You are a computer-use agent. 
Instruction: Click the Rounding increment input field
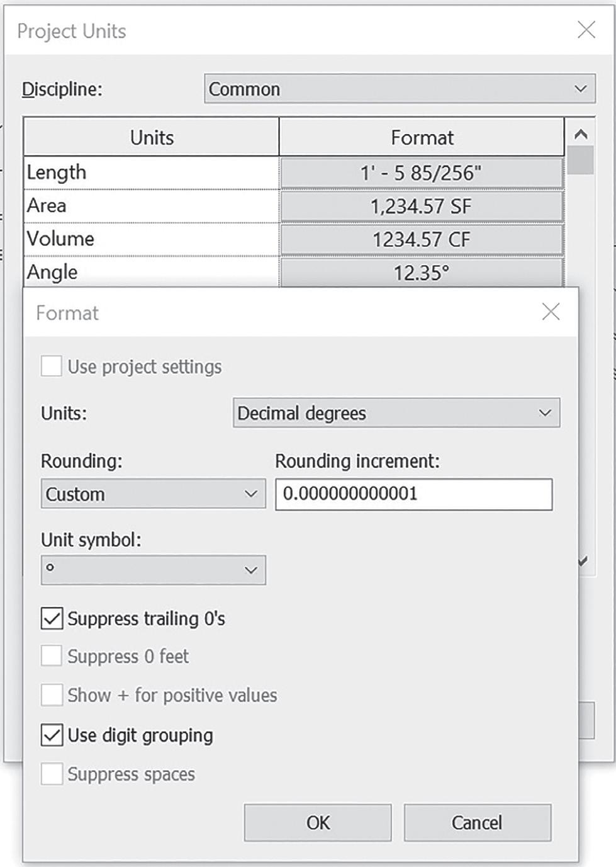[x=414, y=494]
